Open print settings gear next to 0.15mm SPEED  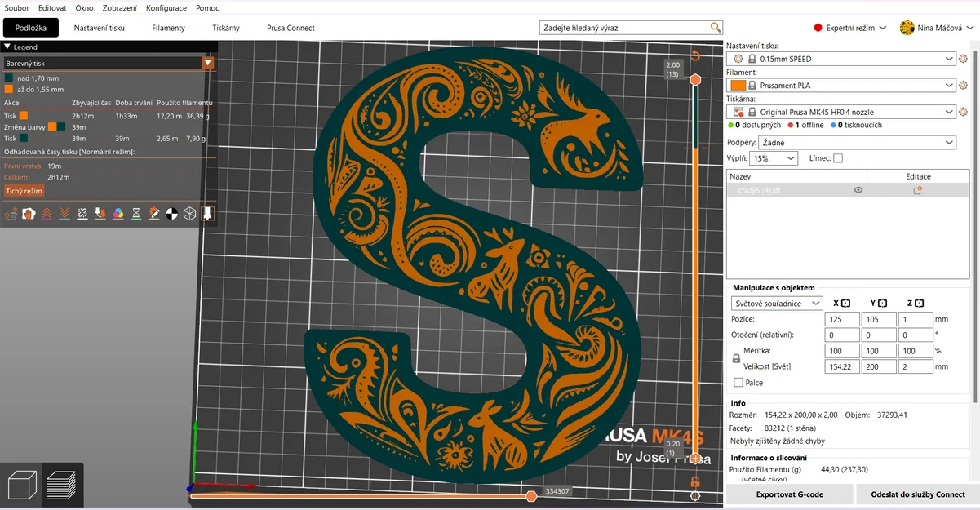[964, 58]
